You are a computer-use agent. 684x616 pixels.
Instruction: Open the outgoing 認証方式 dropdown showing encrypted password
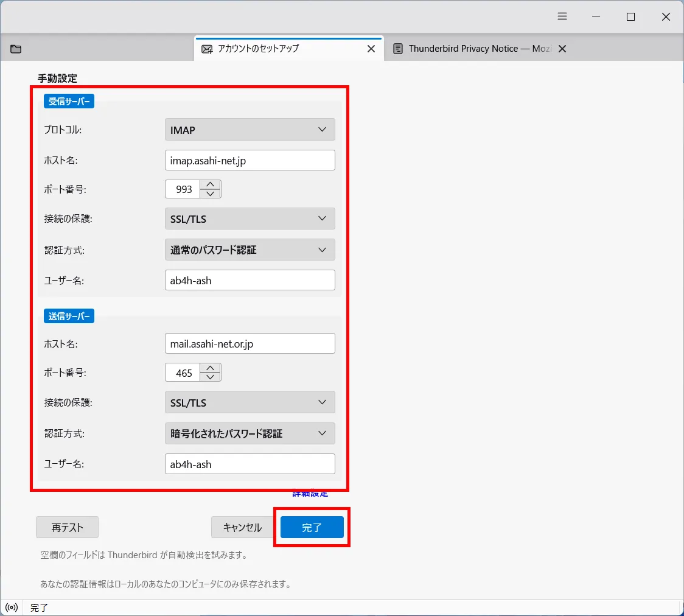(250, 433)
